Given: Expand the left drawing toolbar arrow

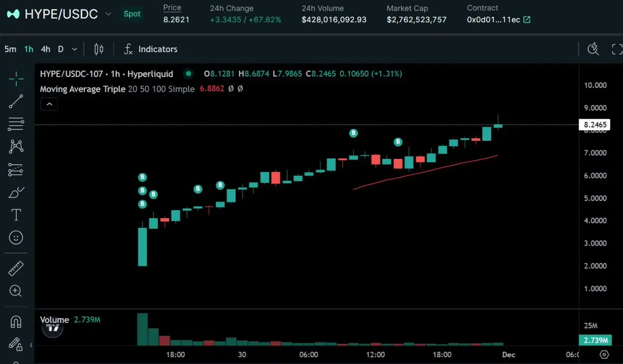Looking at the screenshot, I should click(x=31, y=345).
